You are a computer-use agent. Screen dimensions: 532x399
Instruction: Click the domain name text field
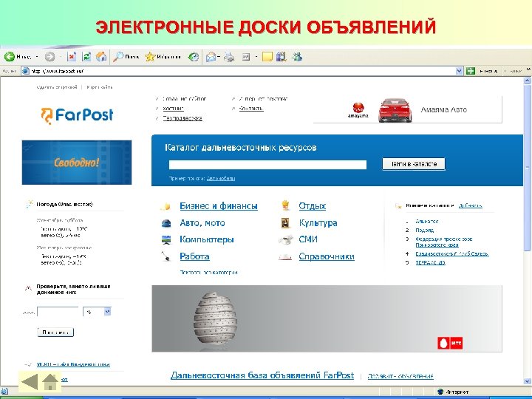coord(58,312)
